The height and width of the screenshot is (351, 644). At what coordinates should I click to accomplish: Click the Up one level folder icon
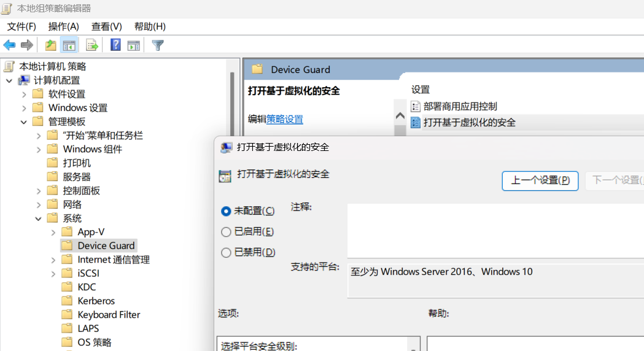(50, 45)
